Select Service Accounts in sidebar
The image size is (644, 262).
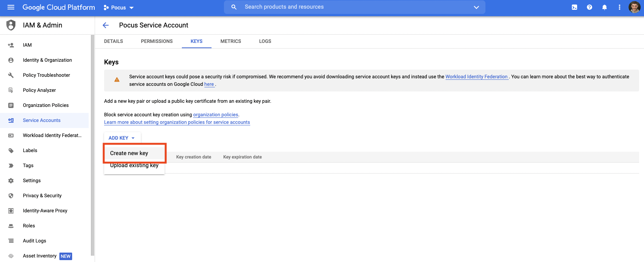click(44, 120)
